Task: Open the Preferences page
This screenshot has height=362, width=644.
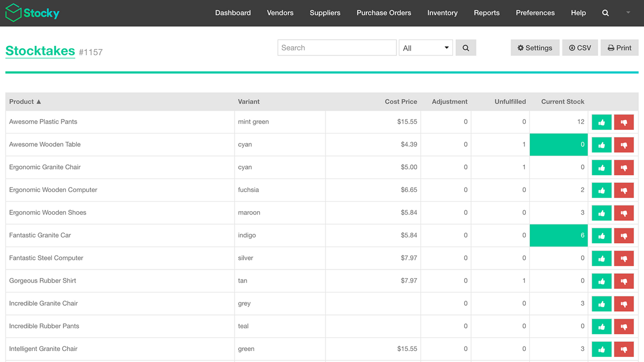Action: (535, 13)
